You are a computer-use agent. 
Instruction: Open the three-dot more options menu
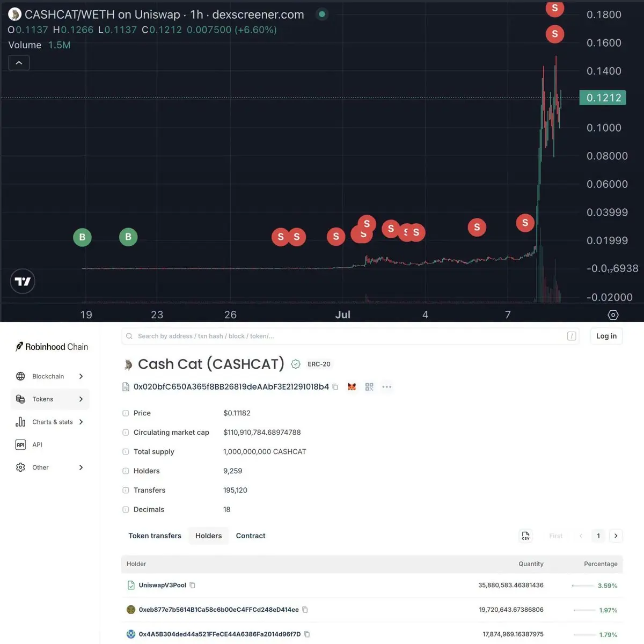tap(387, 387)
